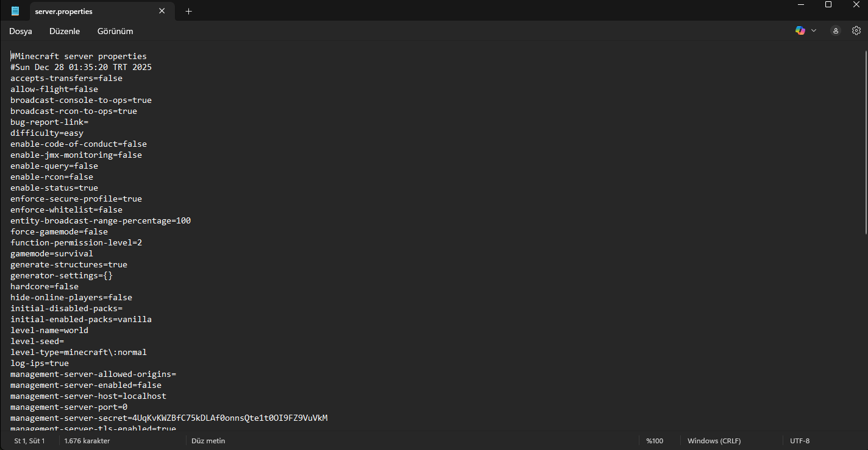
Task: Click the enable-code-of-conduct=false line
Action: pos(79,144)
